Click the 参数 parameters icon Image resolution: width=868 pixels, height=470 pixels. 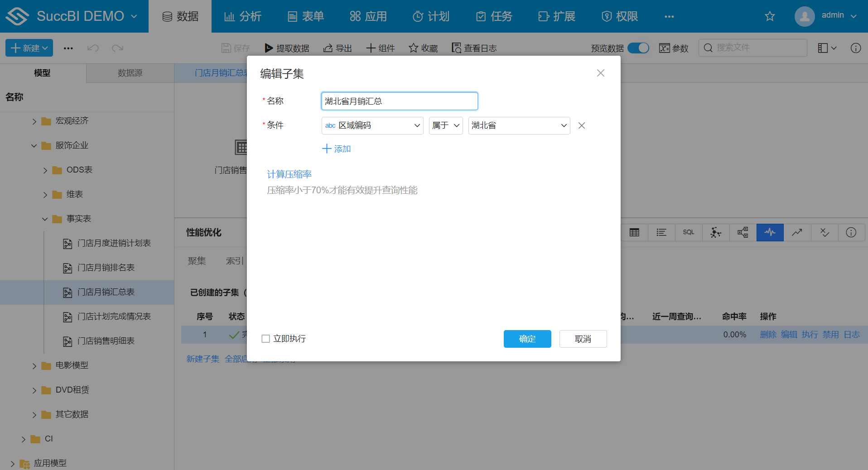(673, 48)
